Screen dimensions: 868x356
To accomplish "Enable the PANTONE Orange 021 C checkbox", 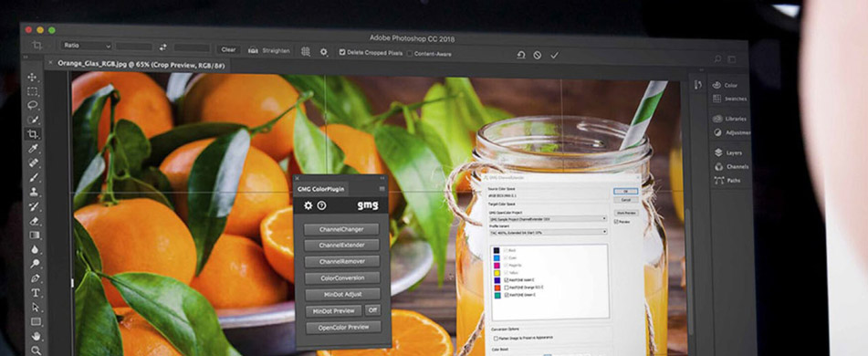I will pos(507,288).
